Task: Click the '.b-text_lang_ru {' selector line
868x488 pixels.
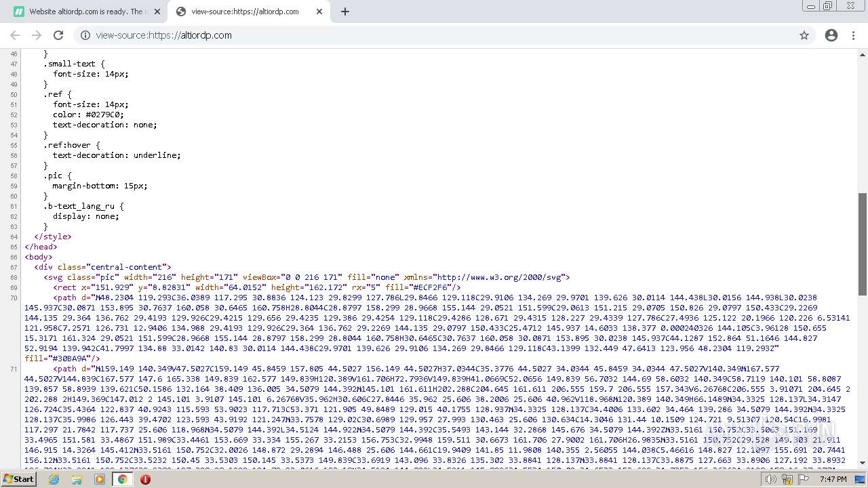Action: pos(83,206)
